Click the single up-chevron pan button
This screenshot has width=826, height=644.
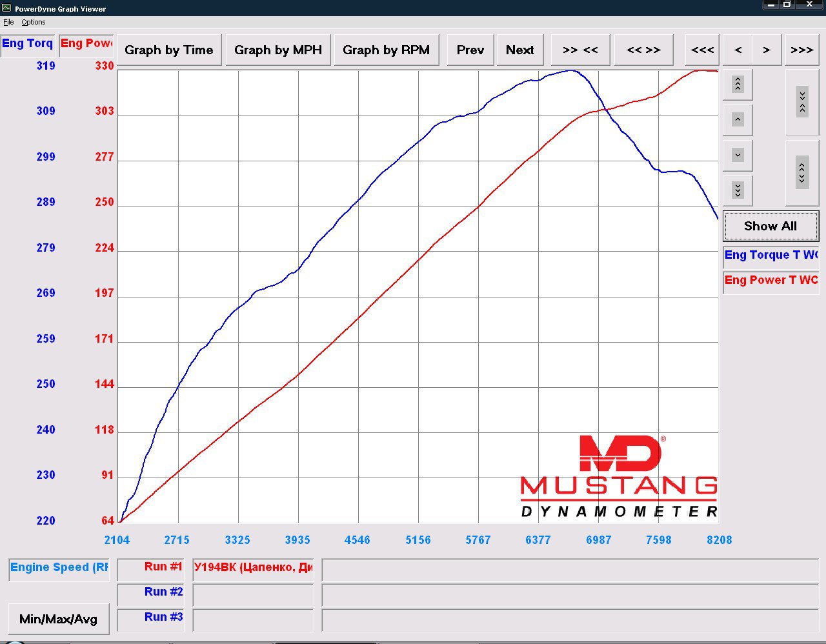pyautogui.click(x=738, y=119)
